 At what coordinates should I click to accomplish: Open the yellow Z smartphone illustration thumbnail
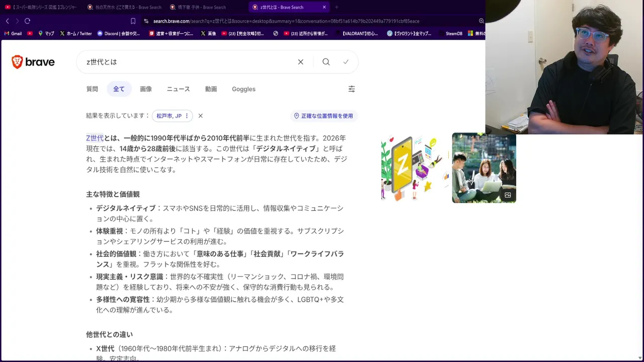pos(415,168)
